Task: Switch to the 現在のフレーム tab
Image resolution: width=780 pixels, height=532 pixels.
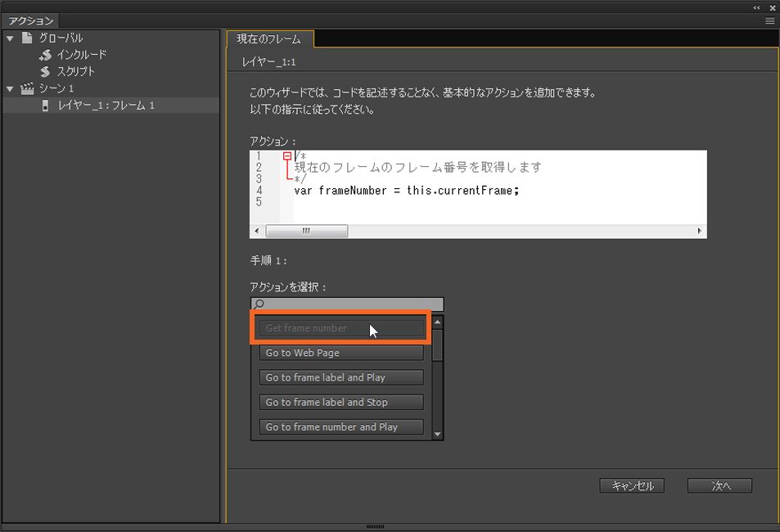Action: click(269, 38)
